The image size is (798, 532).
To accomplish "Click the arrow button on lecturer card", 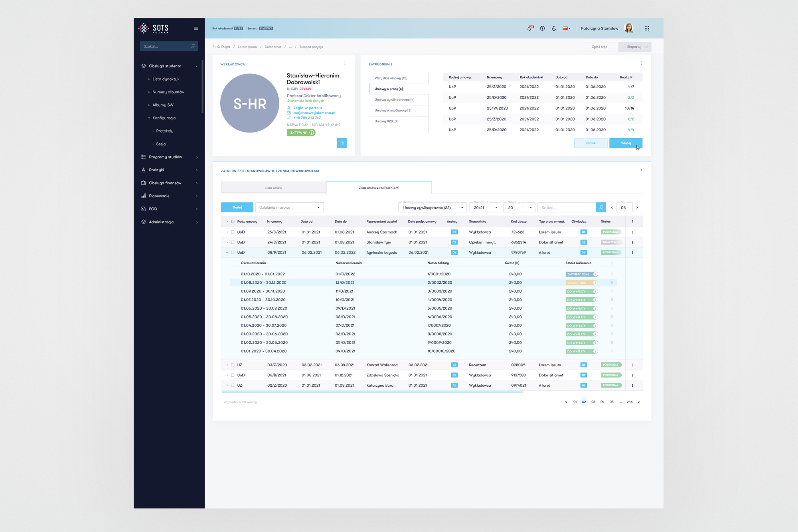I will tap(342, 143).
